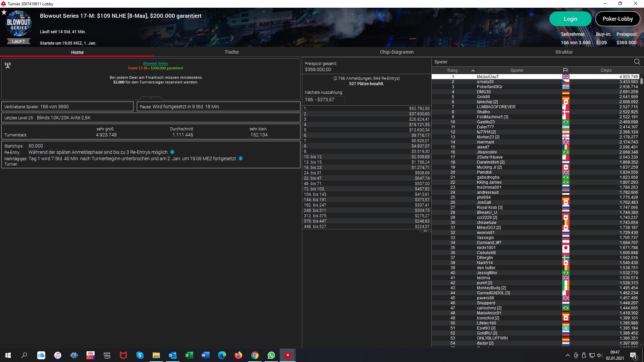Open the player search magnifier icon
This screenshot has height=362, width=644.
point(637,62)
